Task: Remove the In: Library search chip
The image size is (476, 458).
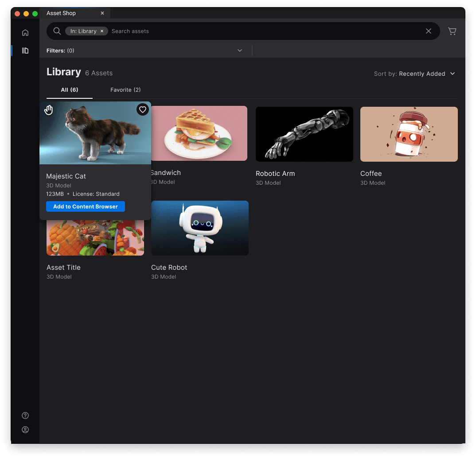Action: pos(102,31)
